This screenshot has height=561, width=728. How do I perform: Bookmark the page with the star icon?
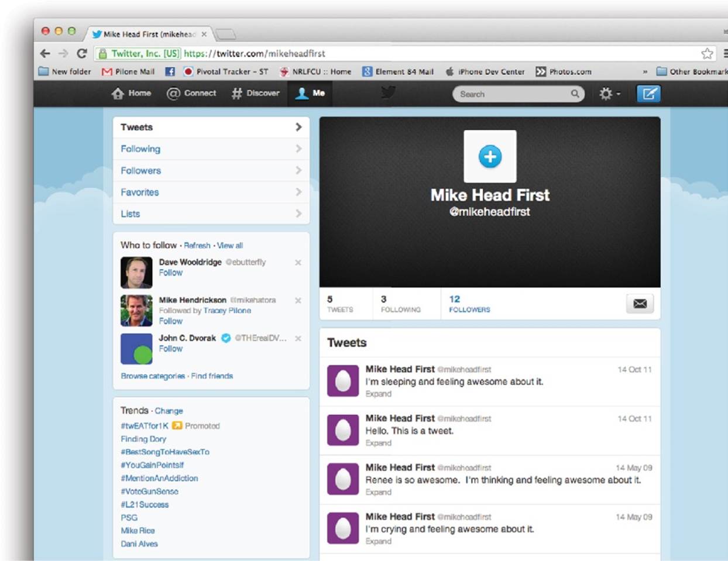click(x=708, y=53)
